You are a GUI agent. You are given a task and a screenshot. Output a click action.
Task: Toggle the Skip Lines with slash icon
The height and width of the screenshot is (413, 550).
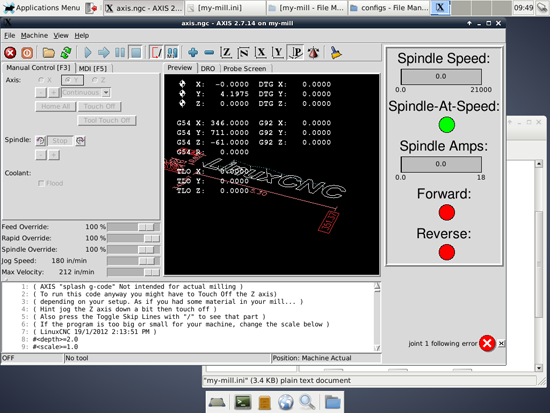(x=156, y=53)
